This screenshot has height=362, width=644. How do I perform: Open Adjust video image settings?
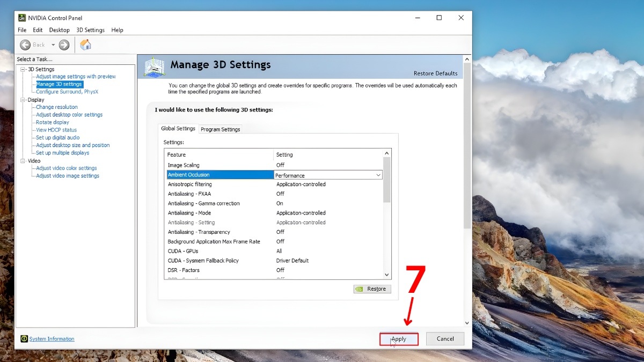[68, 176]
